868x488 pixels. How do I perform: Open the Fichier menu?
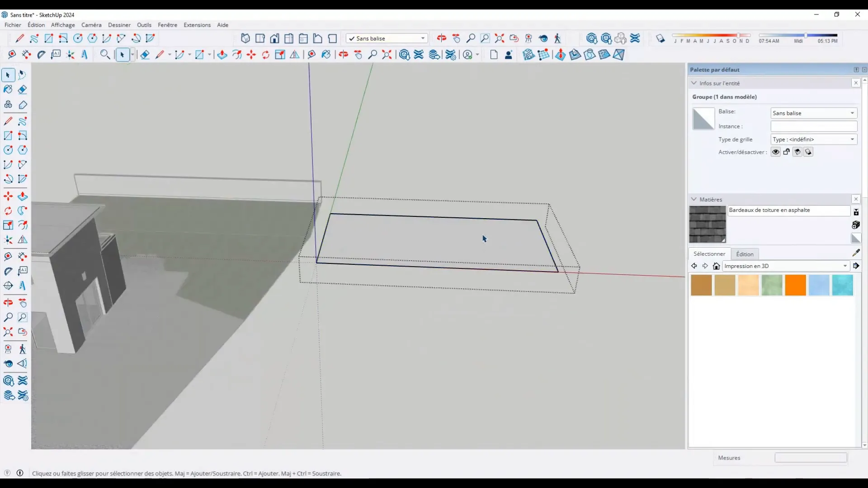(x=12, y=24)
